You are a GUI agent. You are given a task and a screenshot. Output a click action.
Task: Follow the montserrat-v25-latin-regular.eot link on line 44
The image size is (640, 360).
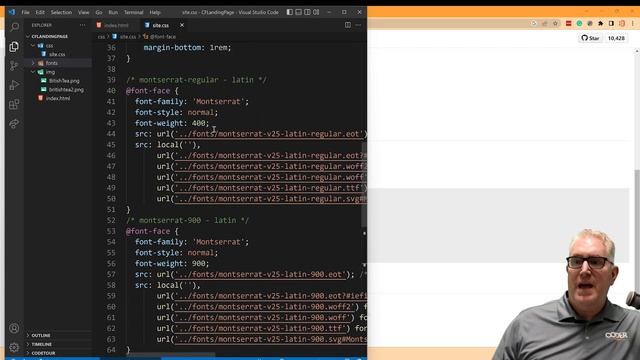pos(269,134)
